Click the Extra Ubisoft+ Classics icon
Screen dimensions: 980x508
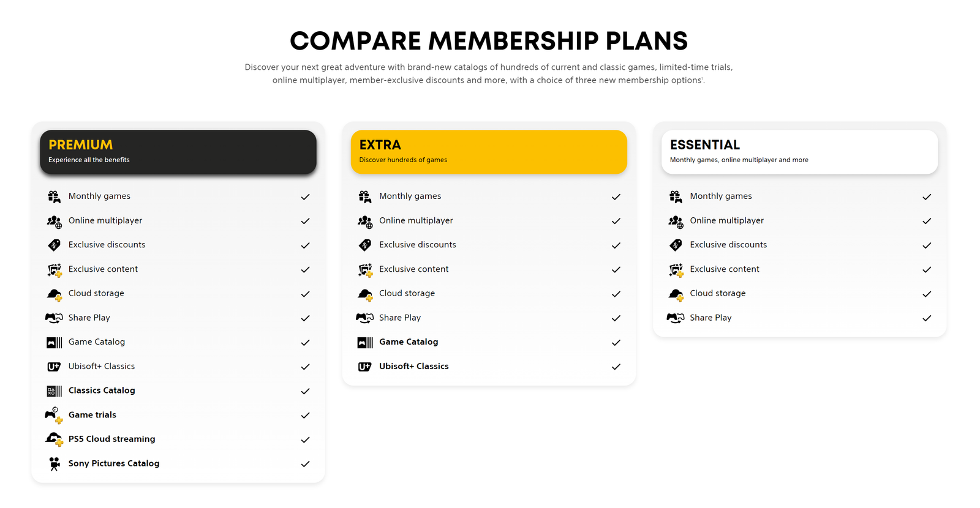point(364,367)
